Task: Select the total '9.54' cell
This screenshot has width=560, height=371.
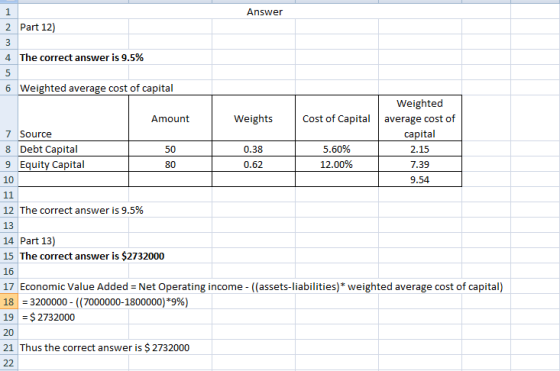Action: pos(420,179)
